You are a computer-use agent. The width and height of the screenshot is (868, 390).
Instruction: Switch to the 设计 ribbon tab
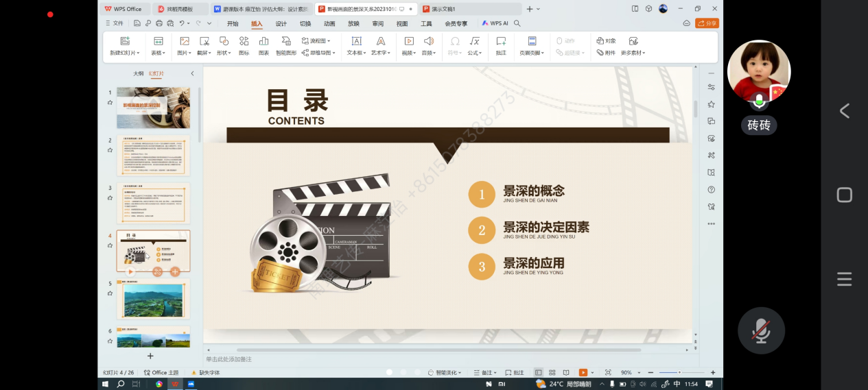(x=281, y=23)
